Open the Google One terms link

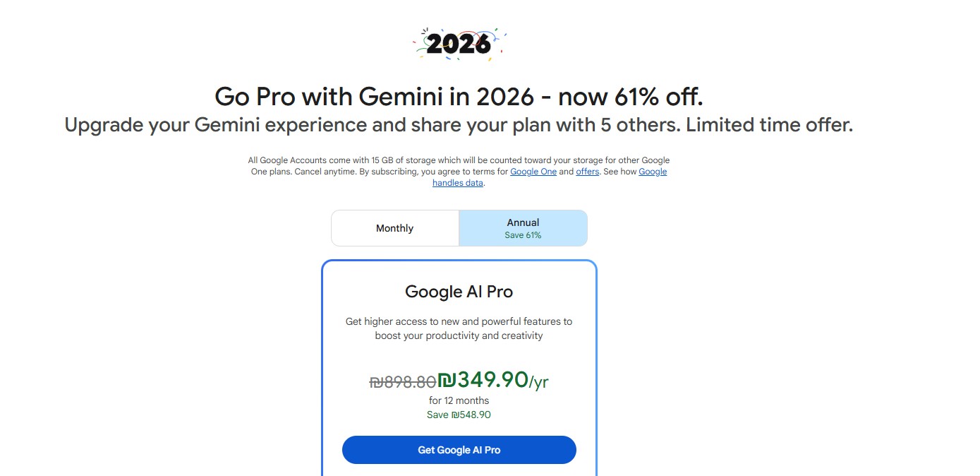point(533,172)
